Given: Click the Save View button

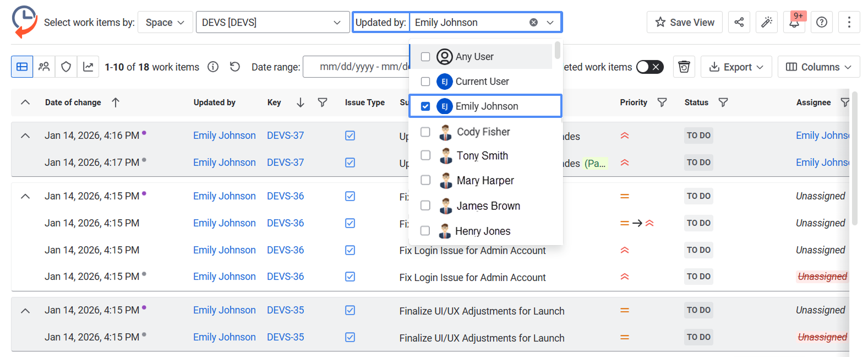Looking at the screenshot, I should click(x=684, y=23).
